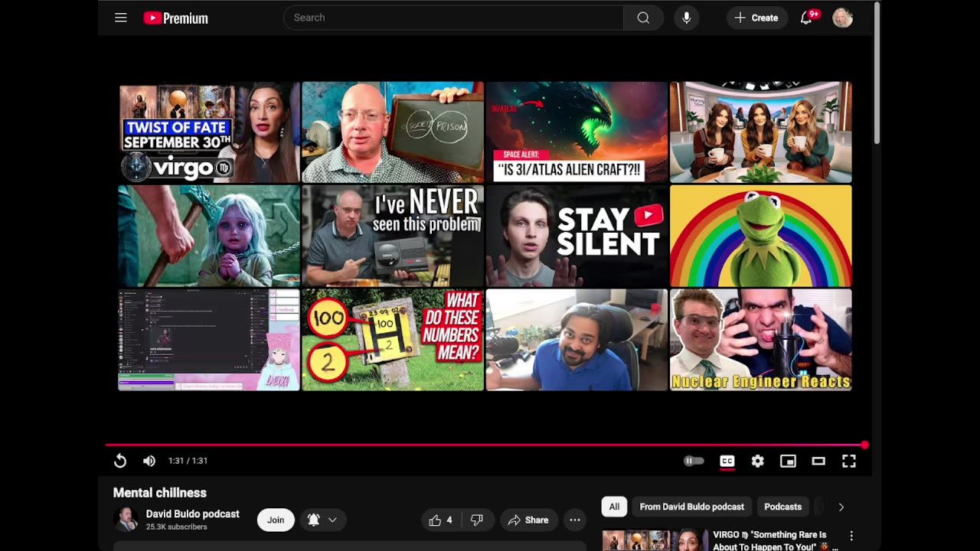This screenshot has width=980, height=551.
Task: Select the All filter chip
Action: point(614,507)
